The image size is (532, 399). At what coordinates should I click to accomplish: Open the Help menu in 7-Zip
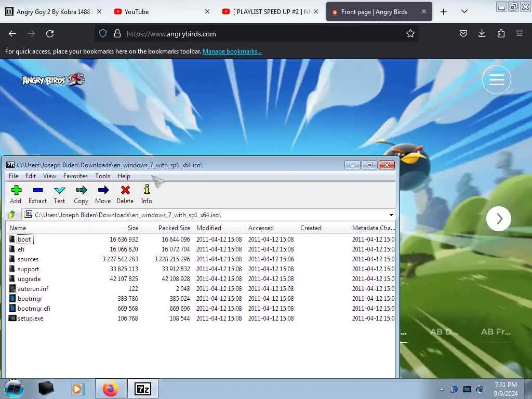[124, 176]
